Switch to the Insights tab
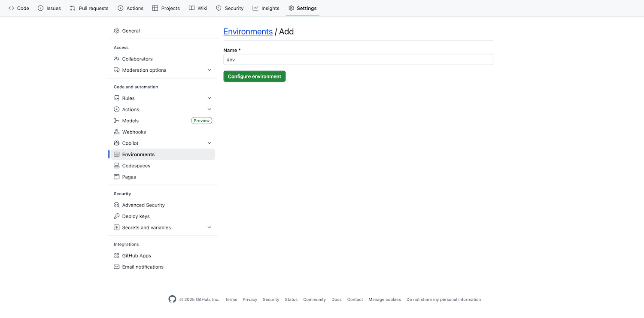 266,8
